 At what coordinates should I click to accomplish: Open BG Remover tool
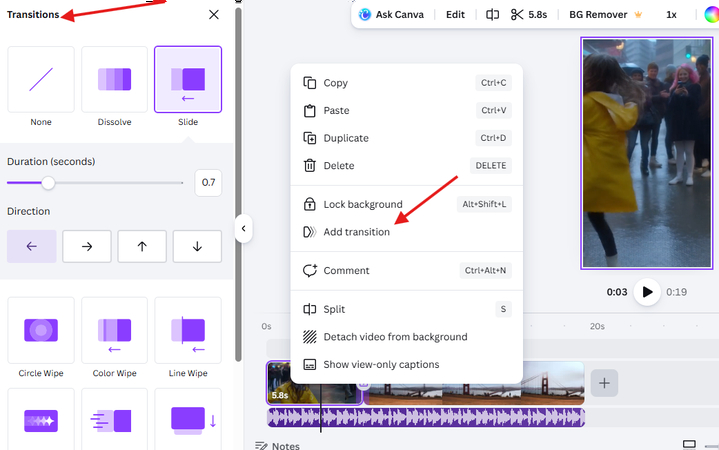tap(598, 15)
